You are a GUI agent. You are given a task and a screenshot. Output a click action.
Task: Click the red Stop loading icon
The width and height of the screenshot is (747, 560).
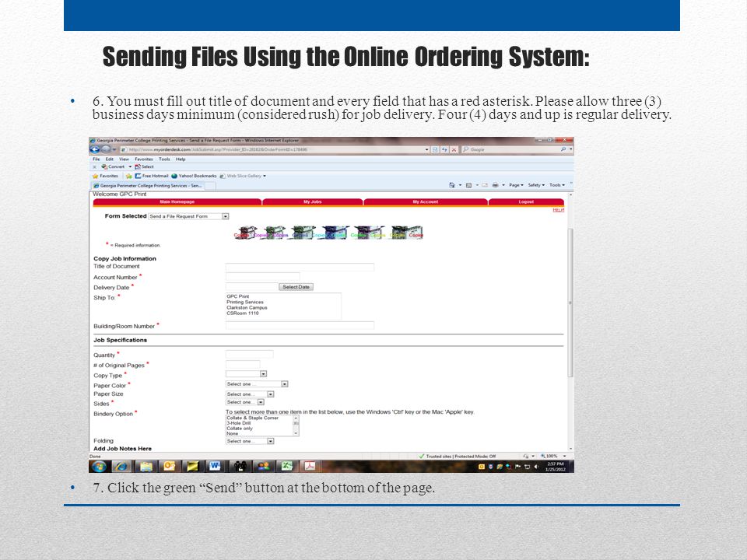[454, 149]
